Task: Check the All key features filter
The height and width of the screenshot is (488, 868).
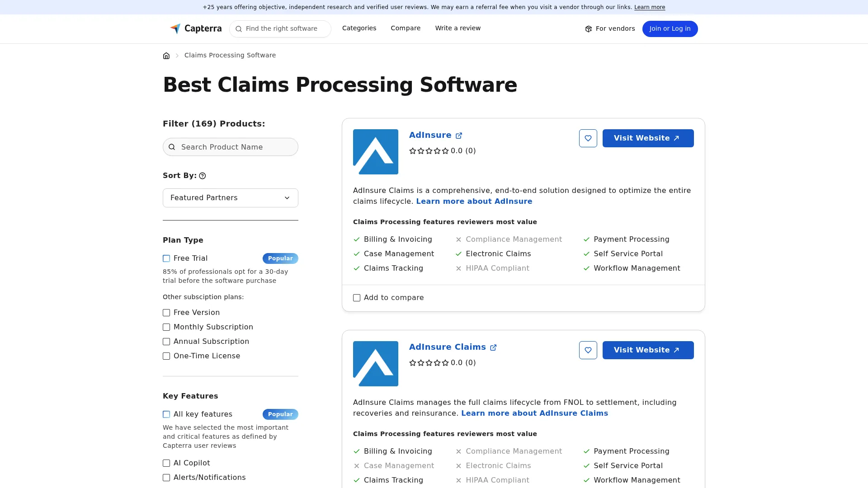Action: tap(166, 414)
